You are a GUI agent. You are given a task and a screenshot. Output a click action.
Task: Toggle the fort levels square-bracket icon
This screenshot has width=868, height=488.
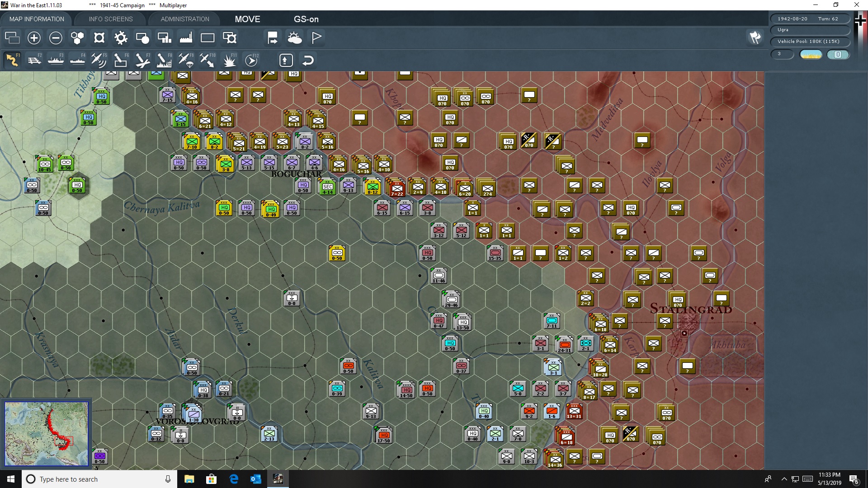click(x=99, y=38)
